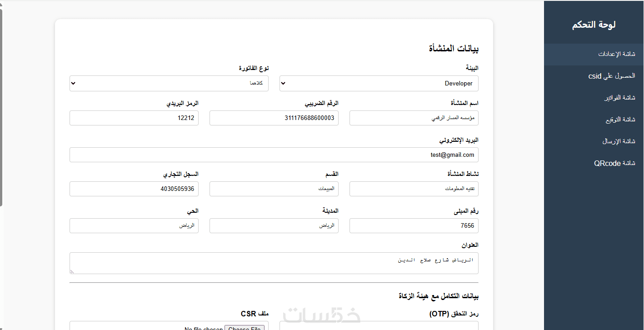Click the البريد الإلكتروني label
The width and height of the screenshot is (644, 330).
pos(459,140)
